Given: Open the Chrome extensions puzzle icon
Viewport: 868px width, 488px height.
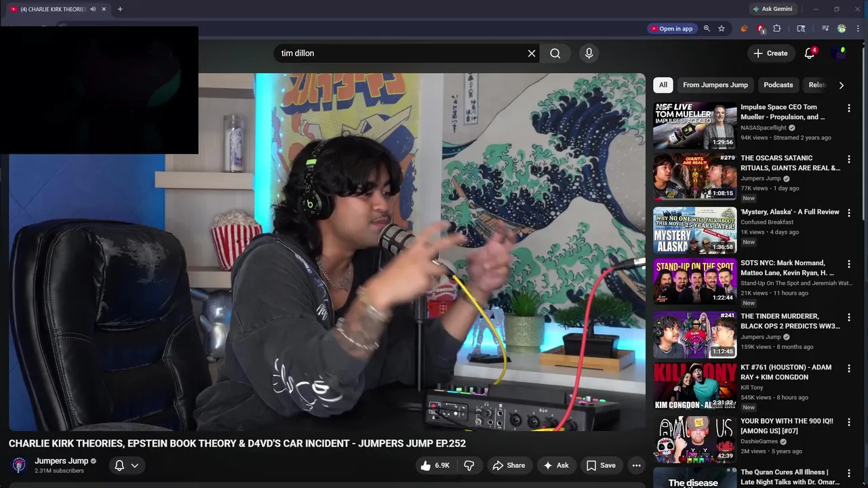Looking at the screenshot, I should pyautogui.click(x=777, y=28).
